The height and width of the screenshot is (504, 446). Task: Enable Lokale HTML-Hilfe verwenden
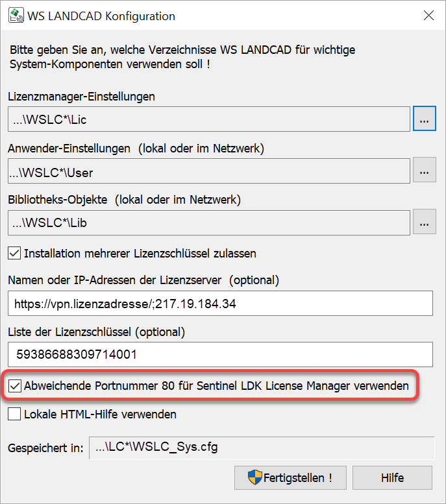(15, 414)
